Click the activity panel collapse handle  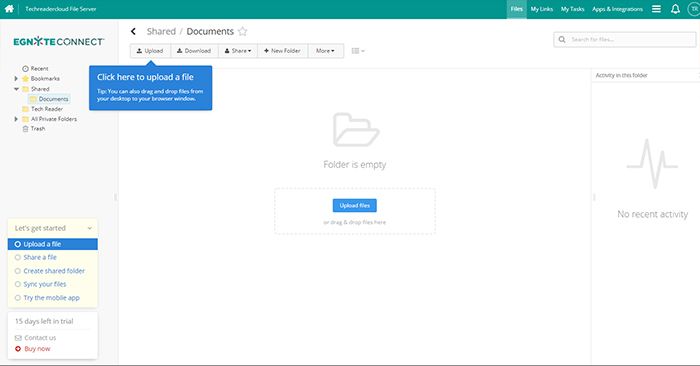(x=594, y=197)
